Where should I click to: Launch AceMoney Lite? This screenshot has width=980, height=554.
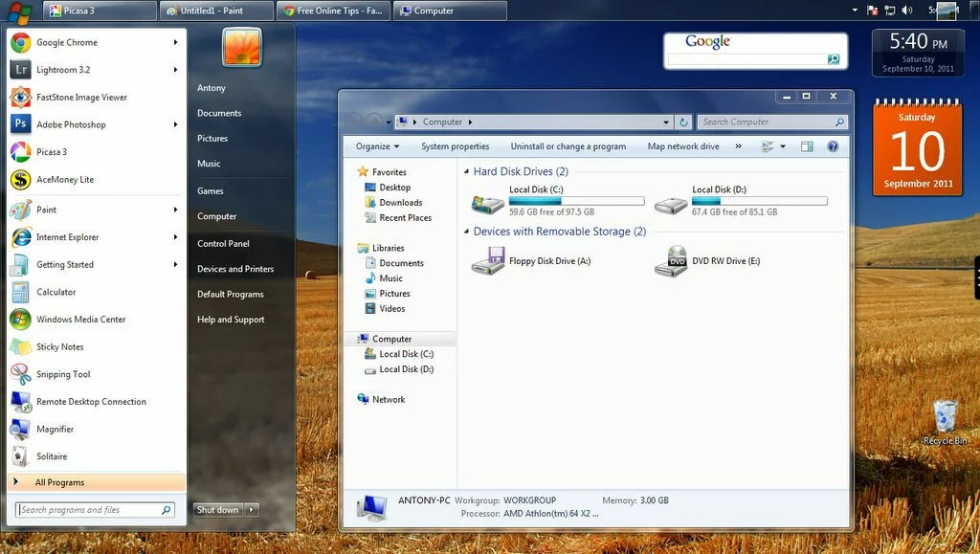pyautogui.click(x=97, y=179)
